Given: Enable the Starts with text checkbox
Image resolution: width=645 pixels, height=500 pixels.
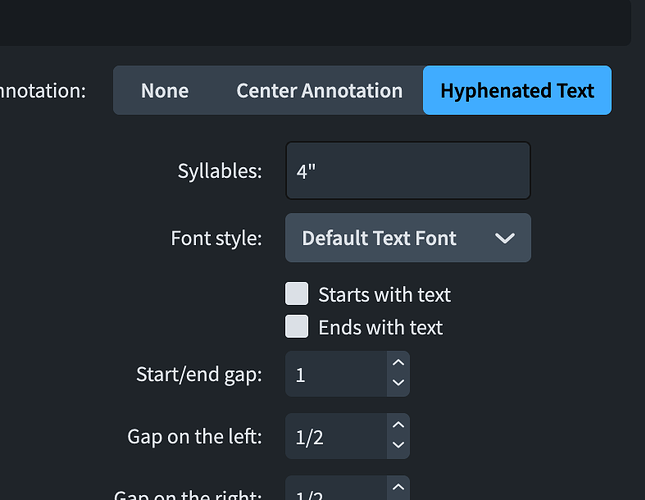Looking at the screenshot, I should coord(297,294).
